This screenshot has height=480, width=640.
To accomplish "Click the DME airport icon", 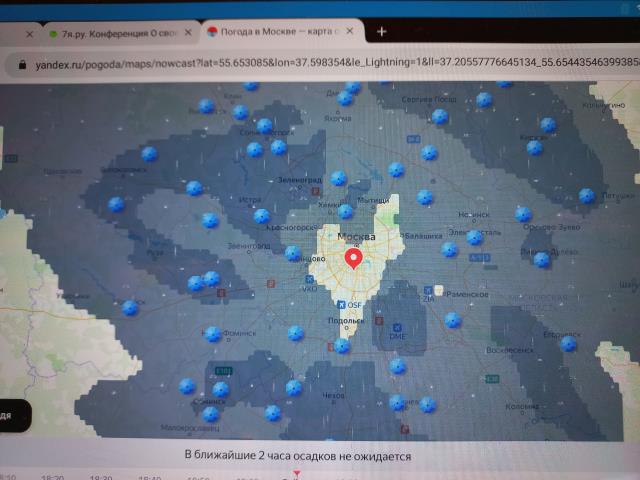I will point(395,326).
